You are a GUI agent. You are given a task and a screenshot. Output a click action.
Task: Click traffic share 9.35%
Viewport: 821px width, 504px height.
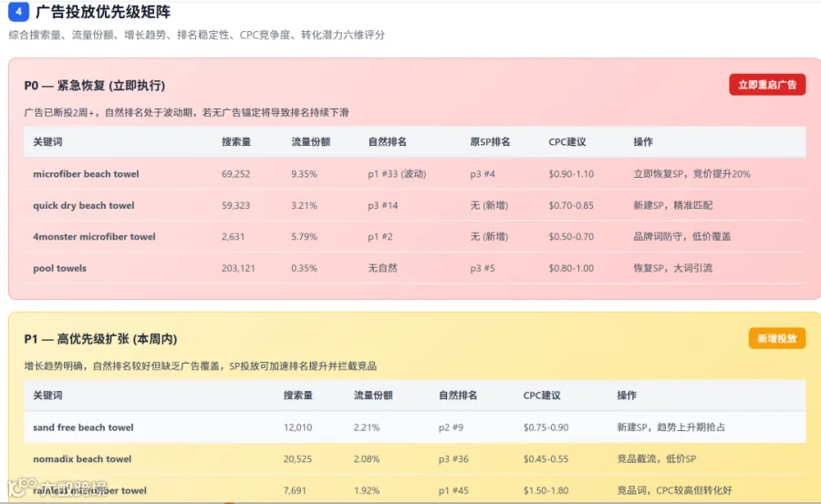(304, 174)
